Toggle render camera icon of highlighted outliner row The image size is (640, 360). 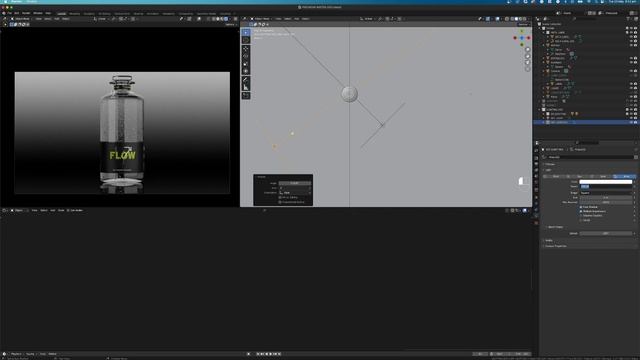coord(636,122)
